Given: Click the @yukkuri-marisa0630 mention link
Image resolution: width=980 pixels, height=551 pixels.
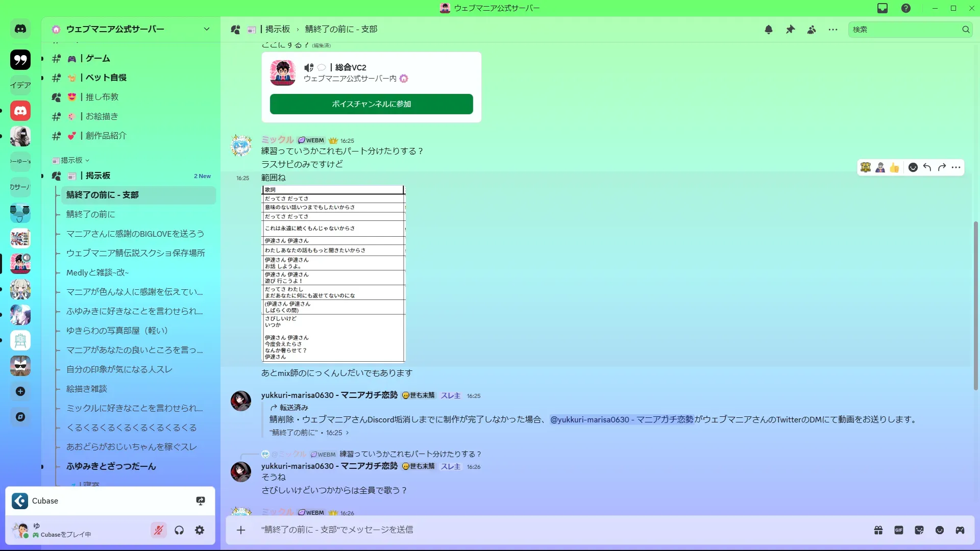Looking at the screenshot, I should pos(622,419).
